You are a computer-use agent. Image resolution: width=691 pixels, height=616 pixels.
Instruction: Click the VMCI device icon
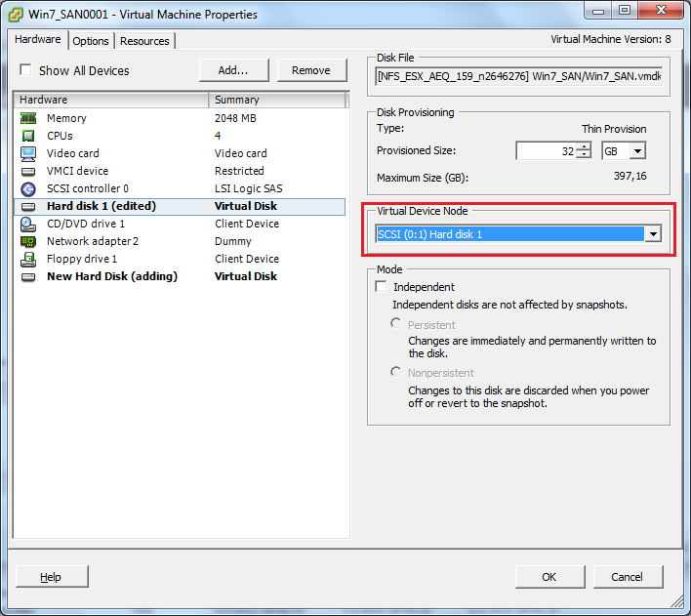28,171
